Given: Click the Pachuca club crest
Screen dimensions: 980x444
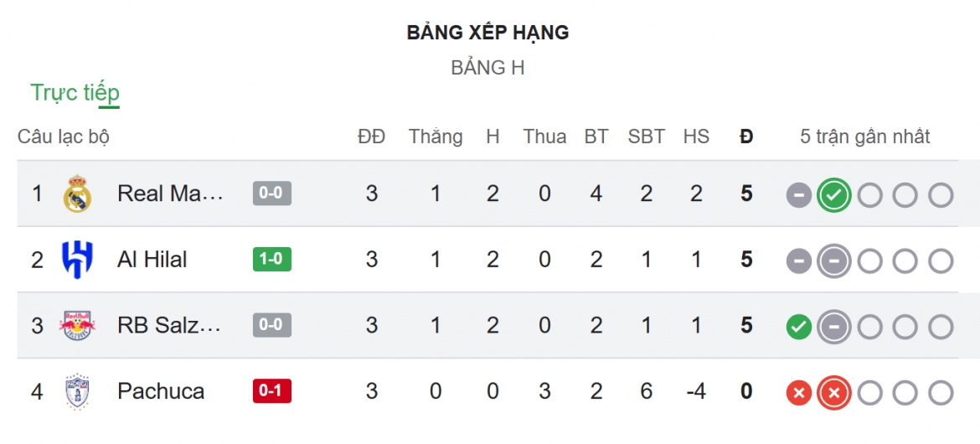Looking at the screenshot, I should 78,391.
